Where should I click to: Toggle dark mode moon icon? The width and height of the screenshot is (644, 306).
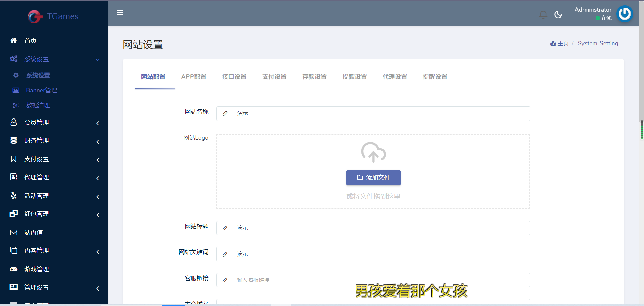point(558,14)
